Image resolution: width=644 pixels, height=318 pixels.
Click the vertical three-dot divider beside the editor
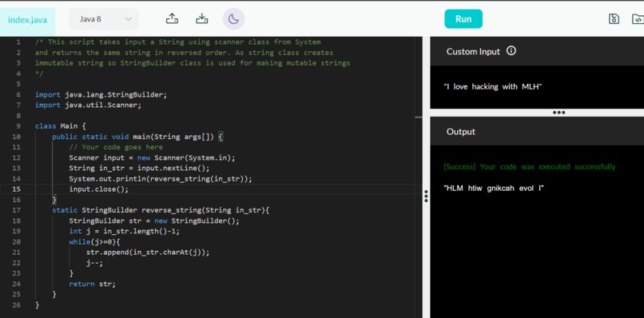coord(427,196)
